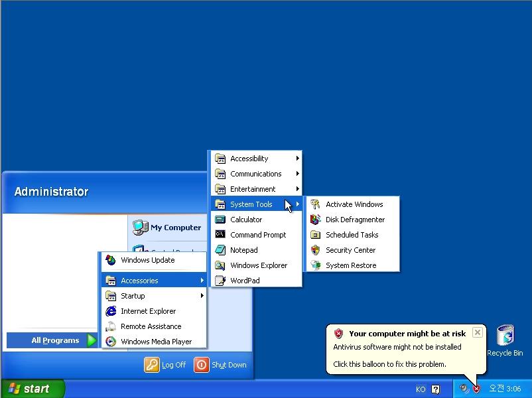Open the Command Prompt icon
This screenshot has width=532, height=398.
click(220, 234)
